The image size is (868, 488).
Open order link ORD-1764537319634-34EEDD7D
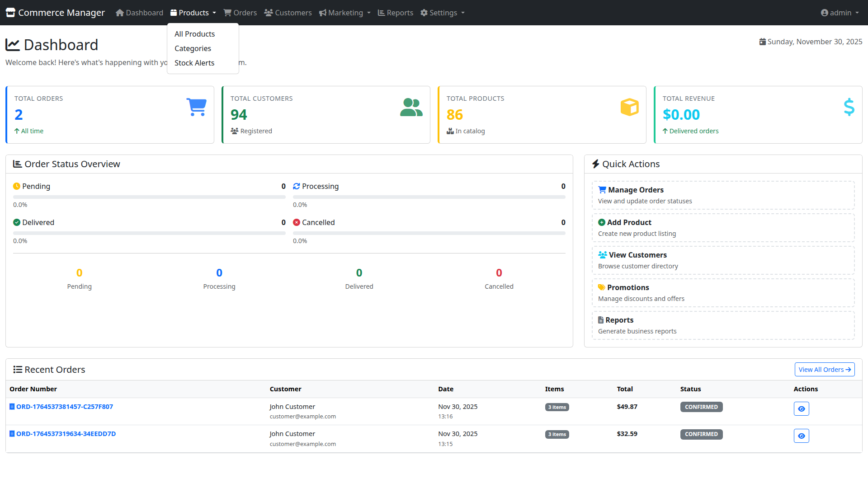point(66,434)
